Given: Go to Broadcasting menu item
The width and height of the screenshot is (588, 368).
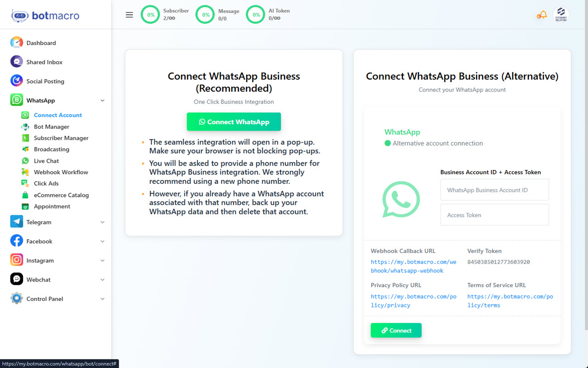Looking at the screenshot, I should pos(51,149).
